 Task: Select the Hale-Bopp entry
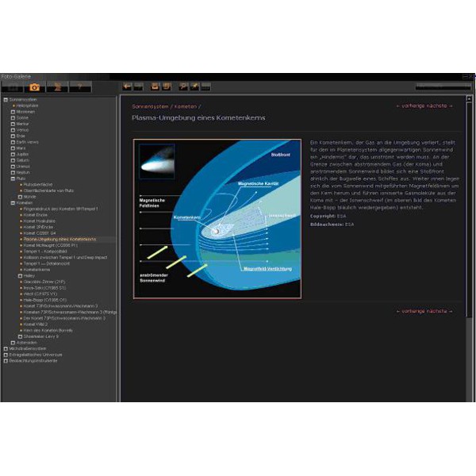45,300
